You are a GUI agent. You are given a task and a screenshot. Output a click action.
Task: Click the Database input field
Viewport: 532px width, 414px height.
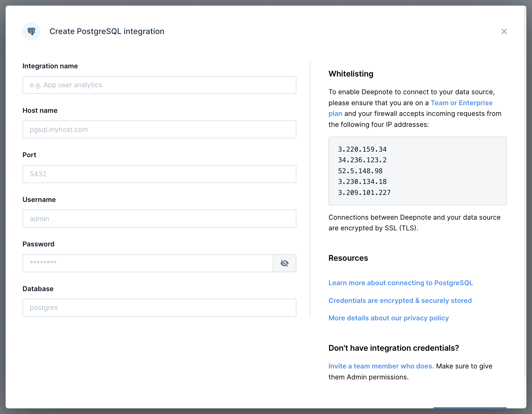[x=159, y=308]
